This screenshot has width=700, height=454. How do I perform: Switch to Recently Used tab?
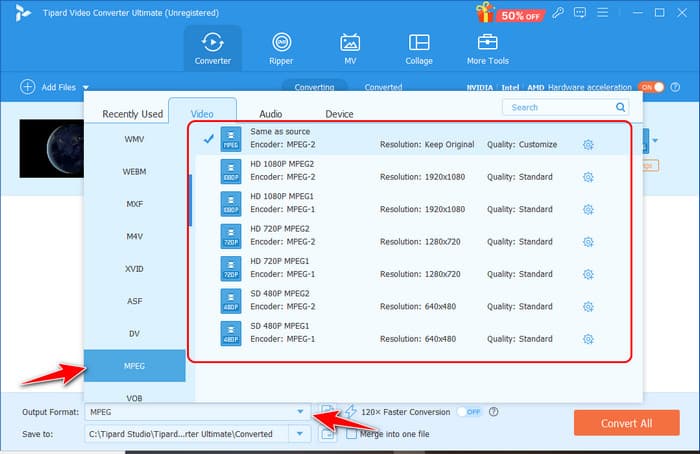[133, 114]
